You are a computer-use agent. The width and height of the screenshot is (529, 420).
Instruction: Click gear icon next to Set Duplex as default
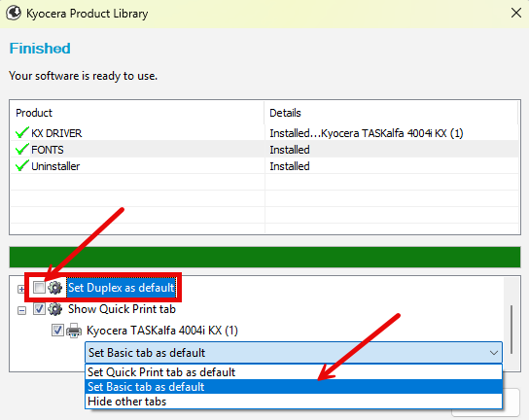(x=55, y=288)
